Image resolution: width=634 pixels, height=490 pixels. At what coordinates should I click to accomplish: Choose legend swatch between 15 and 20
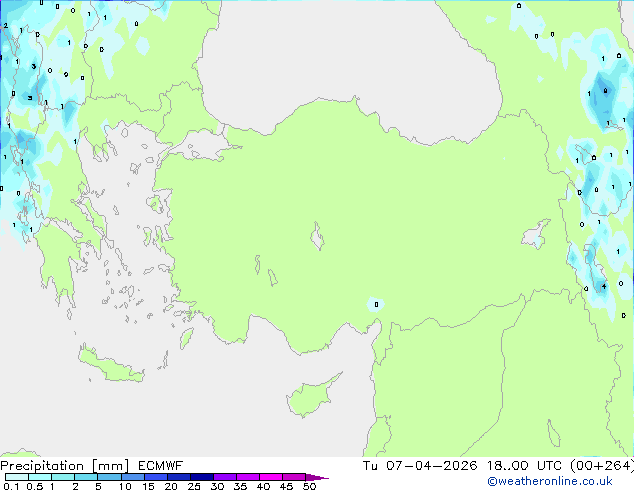point(156,477)
